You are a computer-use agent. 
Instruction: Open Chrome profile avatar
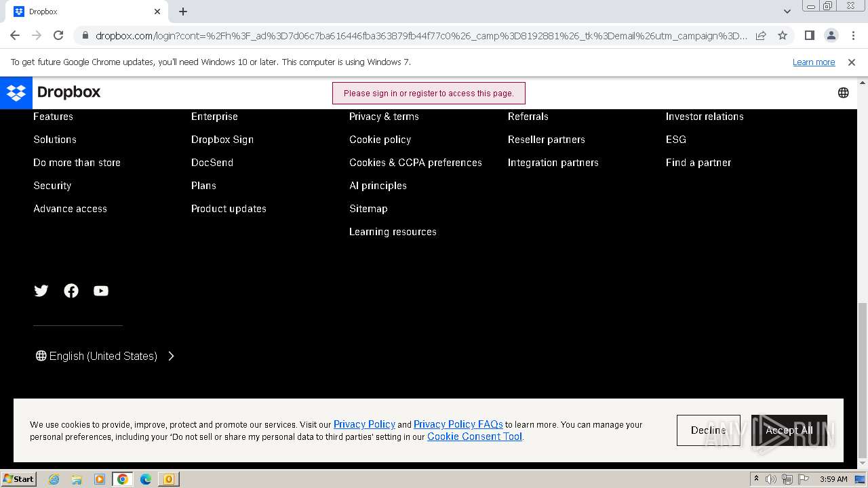tap(831, 35)
